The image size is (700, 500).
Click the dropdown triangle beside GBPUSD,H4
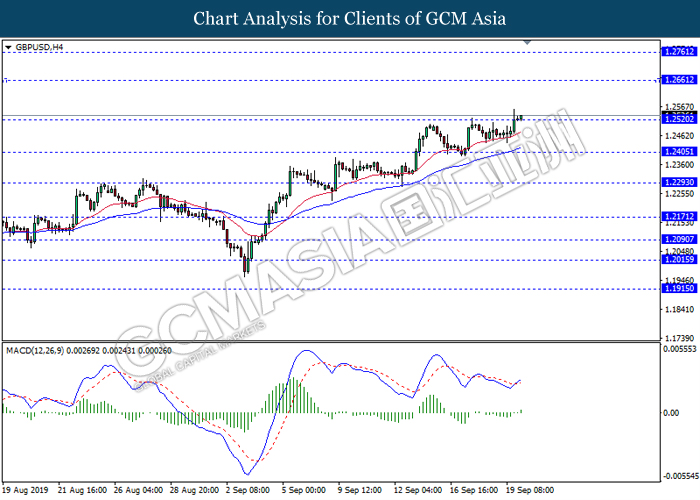point(8,47)
